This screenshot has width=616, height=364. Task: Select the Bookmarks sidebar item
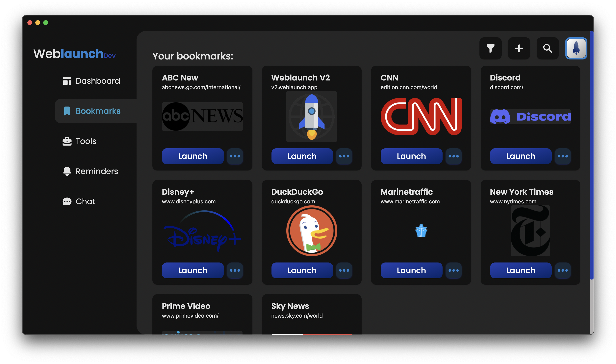pyautogui.click(x=96, y=111)
